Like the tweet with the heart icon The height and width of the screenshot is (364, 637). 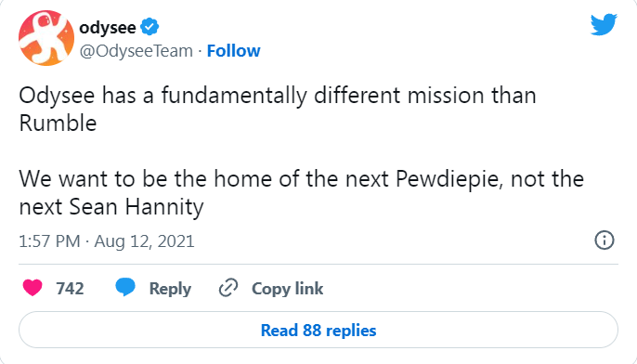(32, 288)
